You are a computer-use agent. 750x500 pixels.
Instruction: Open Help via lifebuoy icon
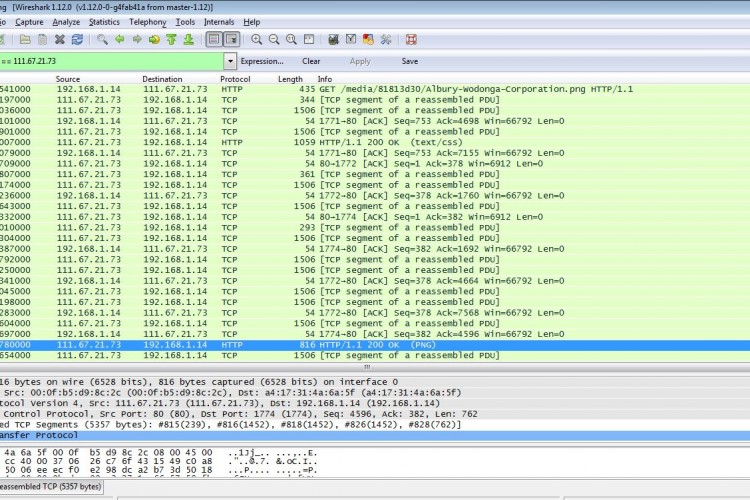pyautogui.click(x=411, y=40)
